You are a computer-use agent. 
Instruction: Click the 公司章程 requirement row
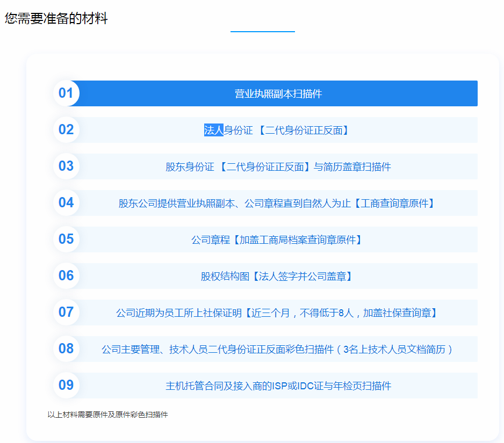click(x=278, y=240)
